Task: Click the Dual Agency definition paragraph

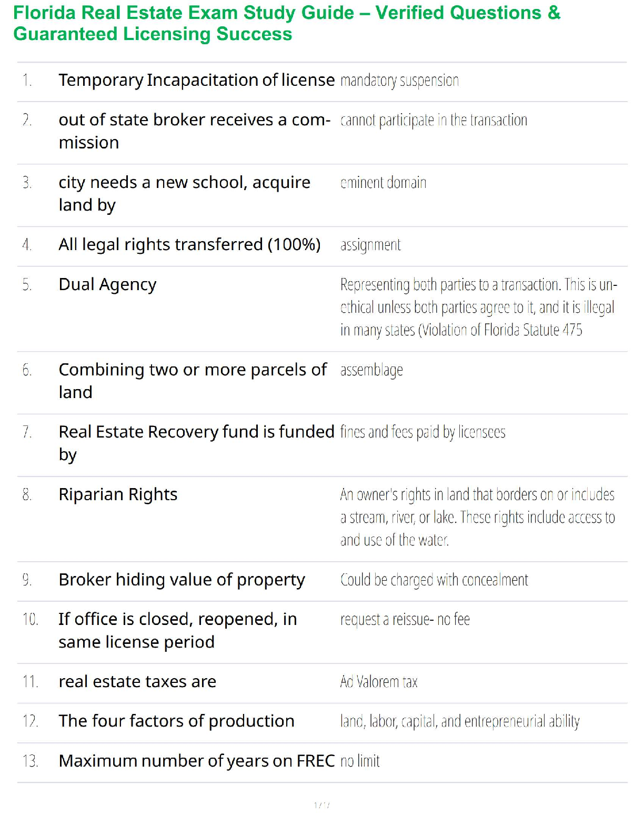Action: pyautogui.click(x=478, y=307)
